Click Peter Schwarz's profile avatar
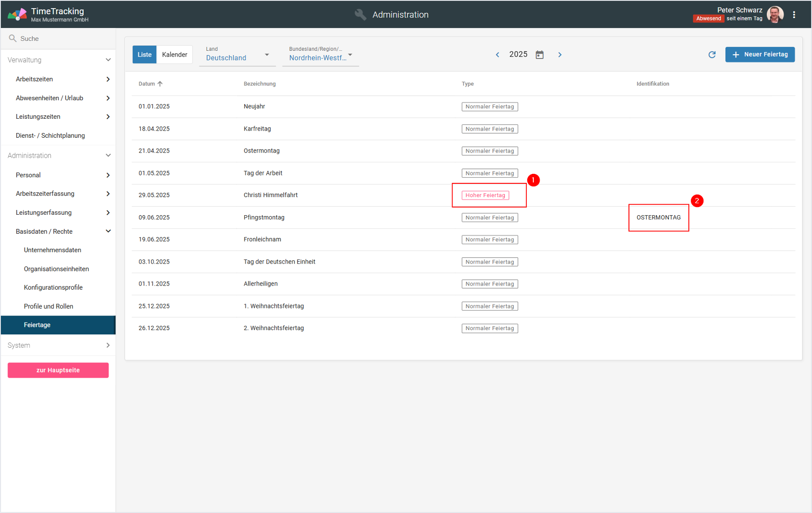The image size is (812, 513). (x=775, y=15)
